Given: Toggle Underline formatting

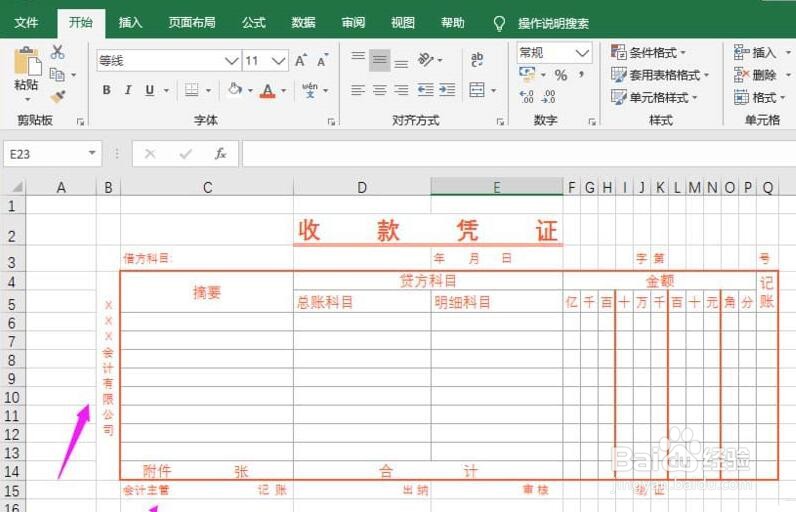Looking at the screenshot, I should (149, 90).
